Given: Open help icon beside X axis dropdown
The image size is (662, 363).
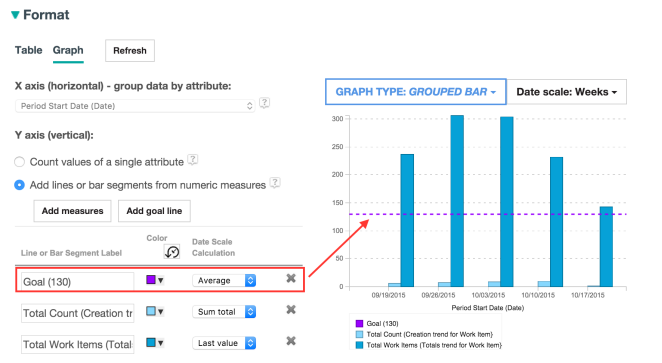Looking at the screenshot, I should point(265,103).
